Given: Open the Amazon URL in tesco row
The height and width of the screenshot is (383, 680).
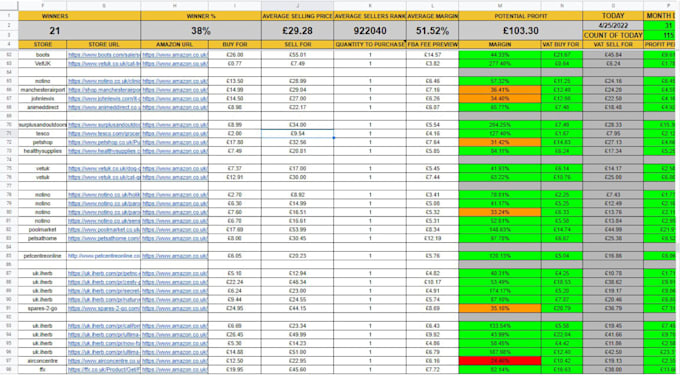Looking at the screenshot, I should pos(175,134).
